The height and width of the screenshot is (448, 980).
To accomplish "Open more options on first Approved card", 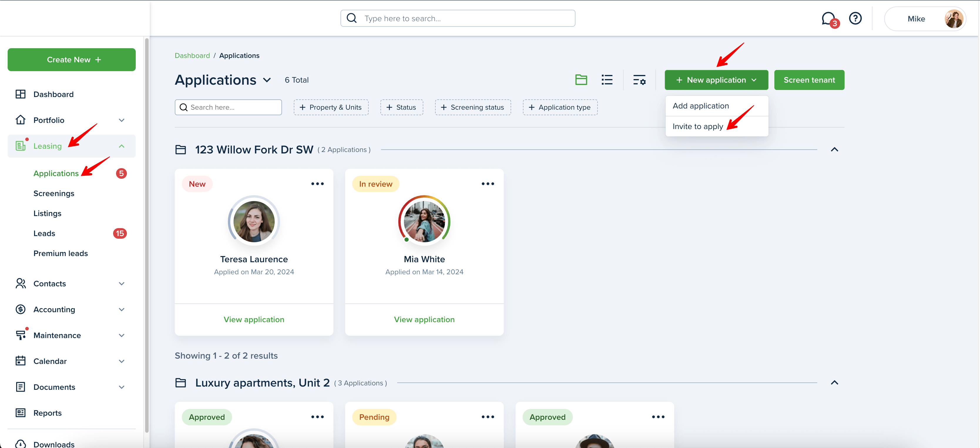I will point(317,417).
